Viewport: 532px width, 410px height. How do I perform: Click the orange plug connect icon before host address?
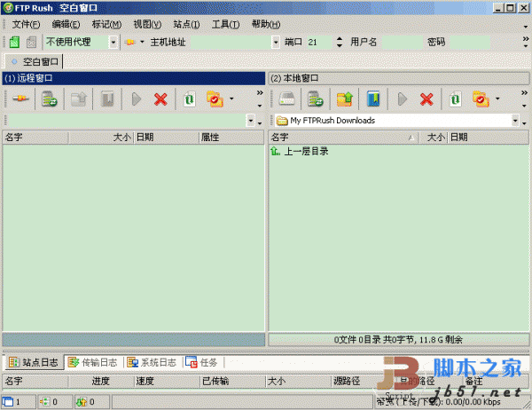pos(129,42)
